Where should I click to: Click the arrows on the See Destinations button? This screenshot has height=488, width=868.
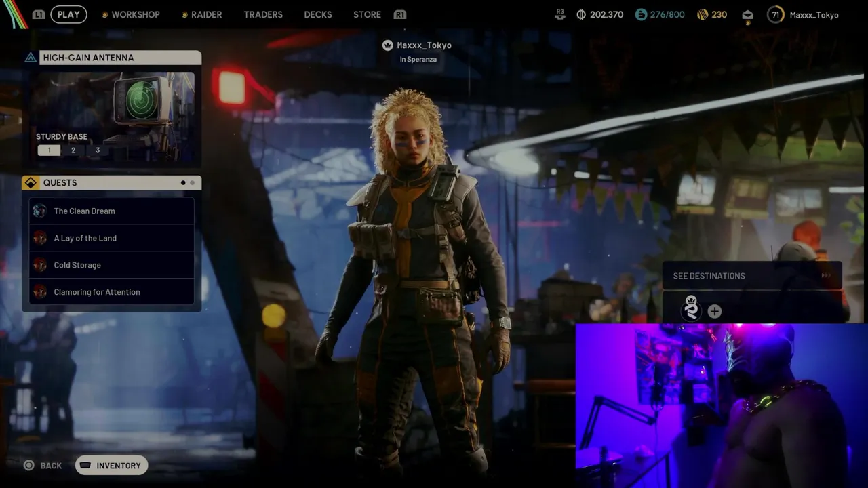[x=826, y=276]
